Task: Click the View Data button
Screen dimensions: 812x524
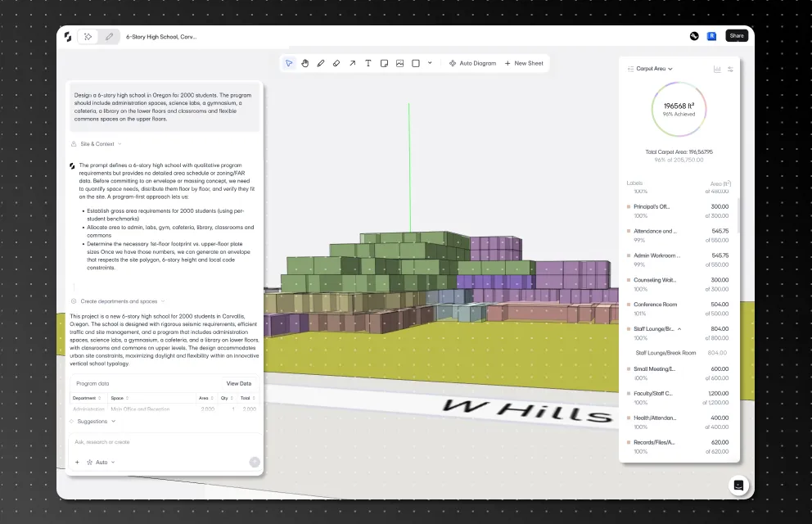Action: pyautogui.click(x=239, y=384)
